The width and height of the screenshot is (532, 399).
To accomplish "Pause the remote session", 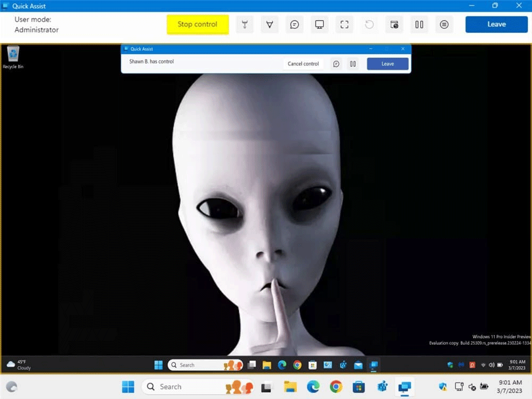I will [x=419, y=24].
